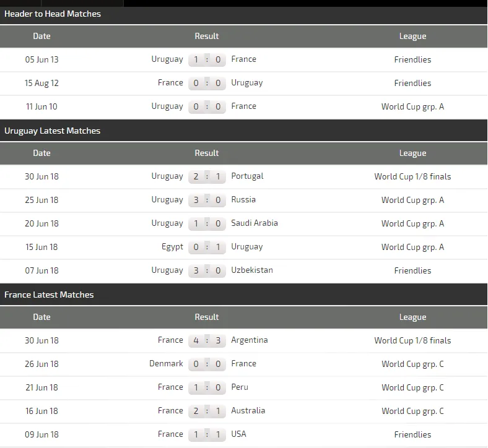Click the Friendlies league in the Uzbekistan row
The width and height of the screenshot is (488, 448).
tap(412, 270)
